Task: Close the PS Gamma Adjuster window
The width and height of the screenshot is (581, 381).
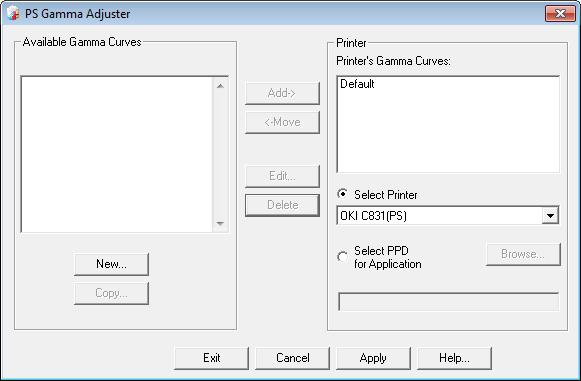Action: (560, 14)
